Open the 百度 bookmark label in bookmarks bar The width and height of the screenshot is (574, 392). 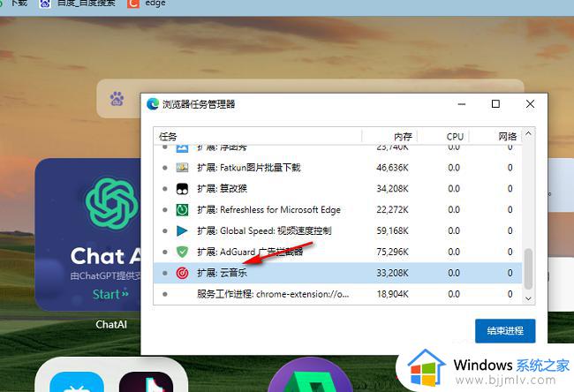[87, 4]
